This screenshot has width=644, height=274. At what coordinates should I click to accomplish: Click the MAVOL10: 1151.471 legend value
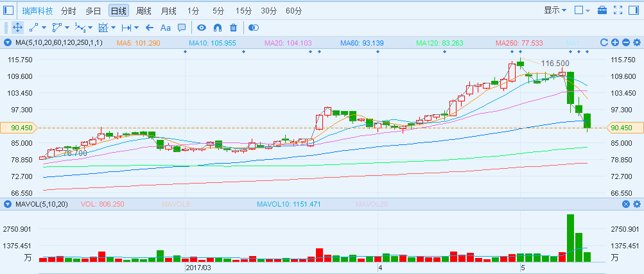tap(288, 204)
